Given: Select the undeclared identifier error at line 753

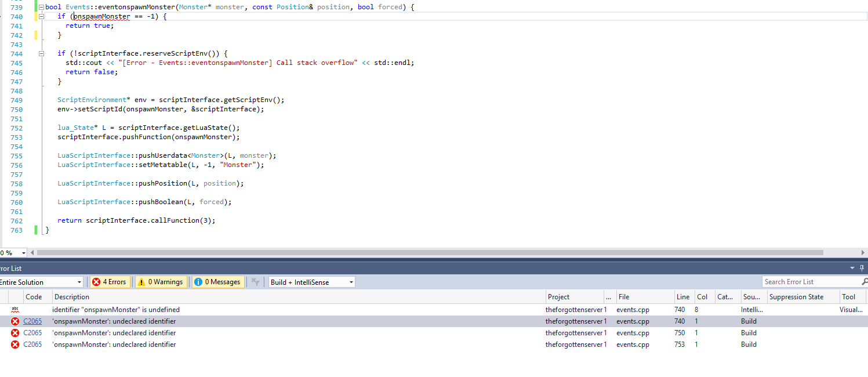Looking at the screenshot, I should (434, 345).
